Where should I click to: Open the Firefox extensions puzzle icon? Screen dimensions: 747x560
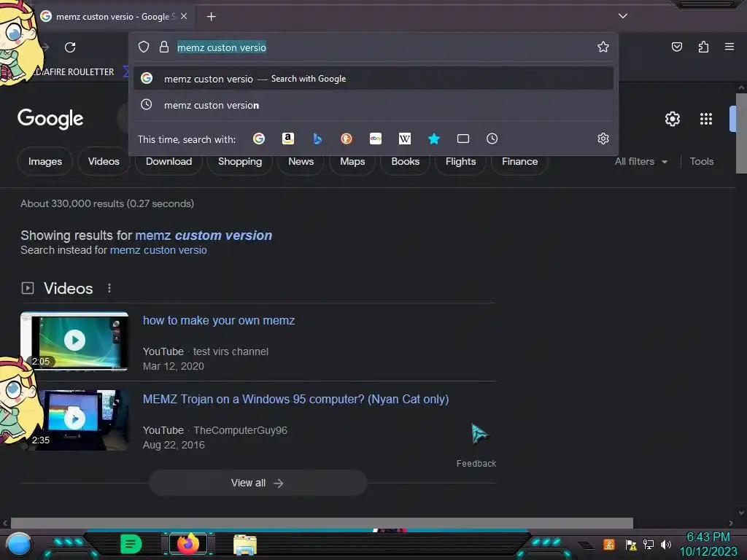tap(703, 47)
